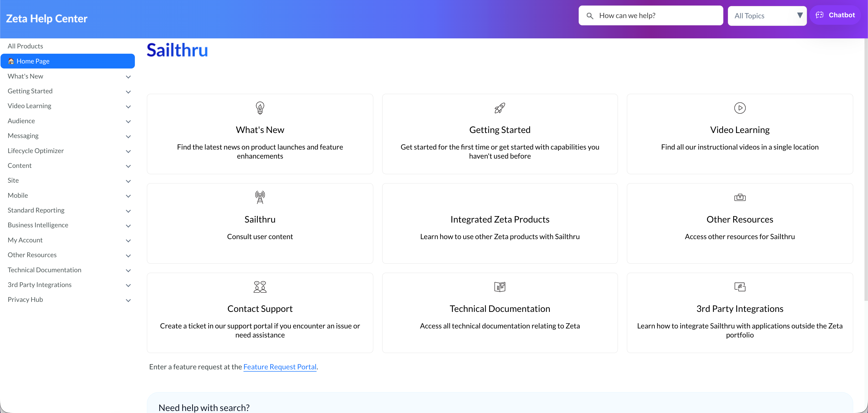This screenshot has height=413, width=868.
Task: Expand the Site section chevron
Action: (x=128, y=181)
